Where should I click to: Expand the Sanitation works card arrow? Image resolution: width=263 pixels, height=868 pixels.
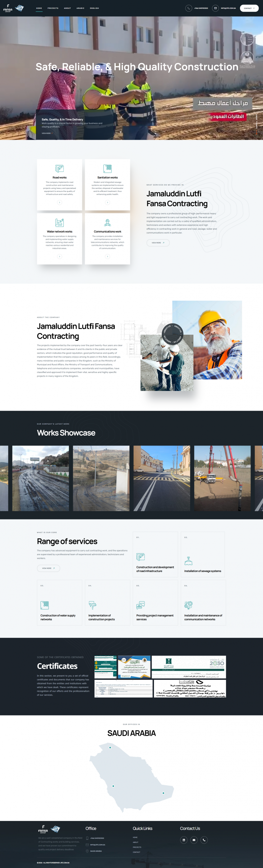pos(107,202)
